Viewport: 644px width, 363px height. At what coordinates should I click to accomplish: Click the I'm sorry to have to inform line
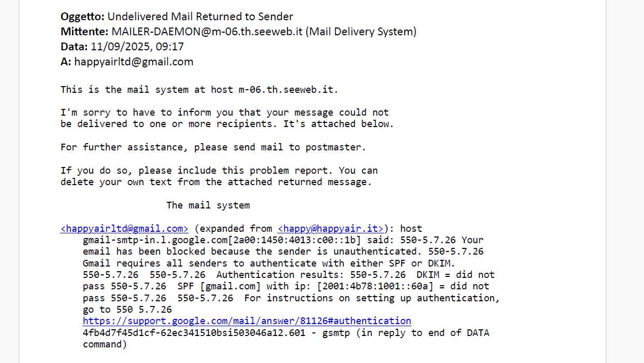click(x=224, y=113)
